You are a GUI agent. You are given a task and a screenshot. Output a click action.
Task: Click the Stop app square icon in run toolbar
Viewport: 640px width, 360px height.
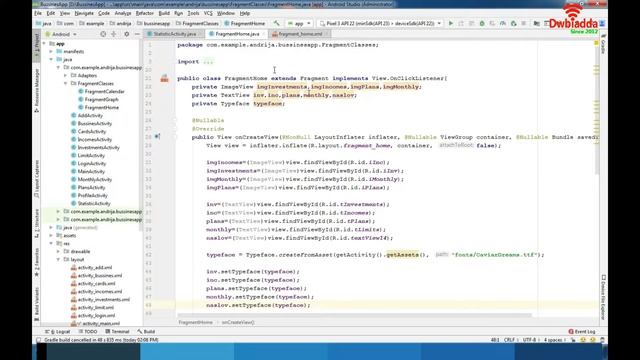pyautogui.click(x=524, y=24)
